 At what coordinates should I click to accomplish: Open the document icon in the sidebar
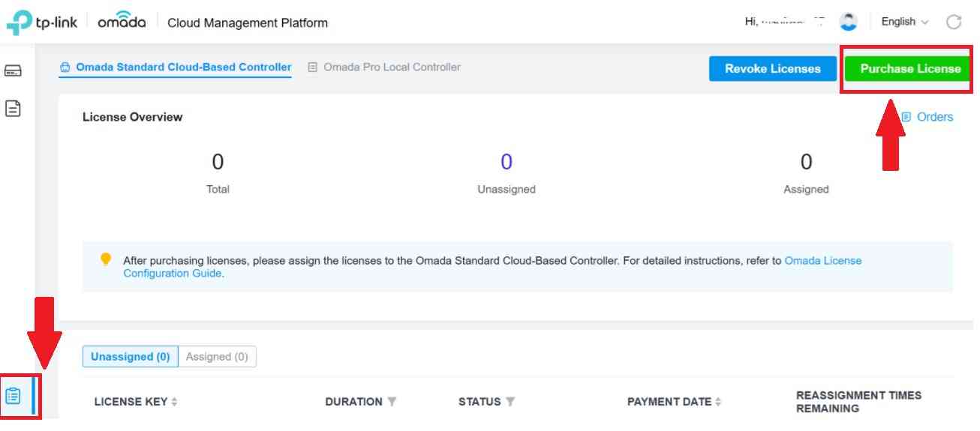(x=14, y=109)
